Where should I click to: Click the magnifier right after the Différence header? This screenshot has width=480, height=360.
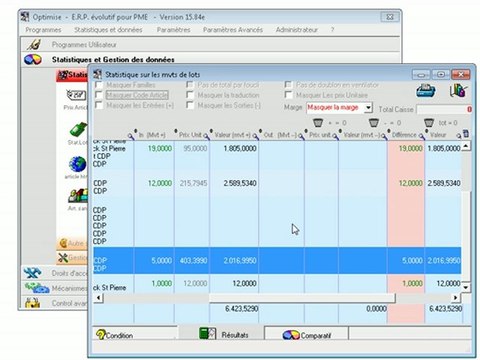422,136
